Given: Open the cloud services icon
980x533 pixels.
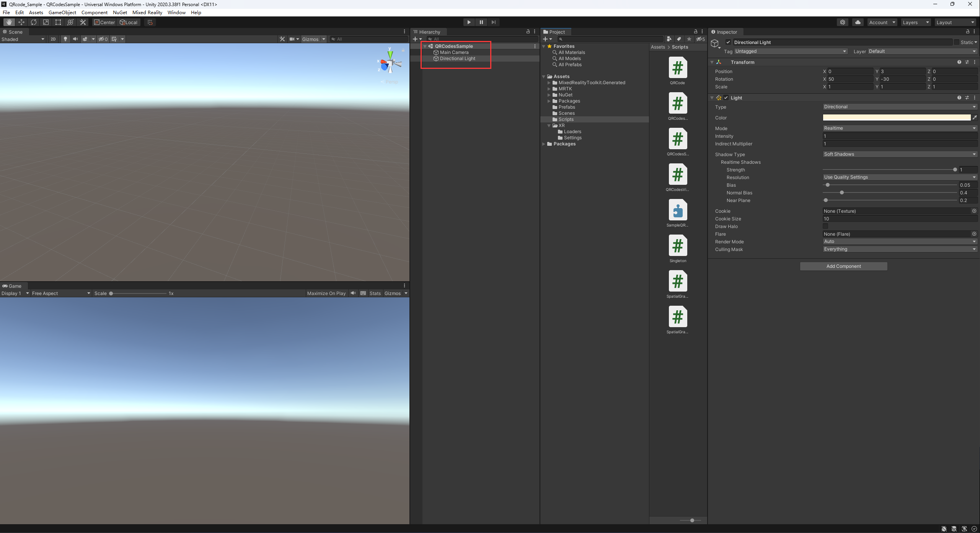Looking at the screenshot, I should (858, 22).
